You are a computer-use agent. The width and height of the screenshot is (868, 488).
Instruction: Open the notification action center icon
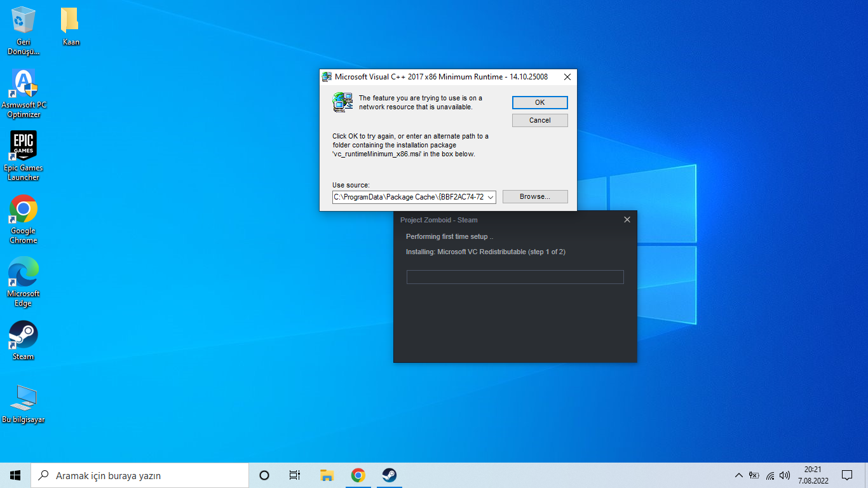point(846,475)
